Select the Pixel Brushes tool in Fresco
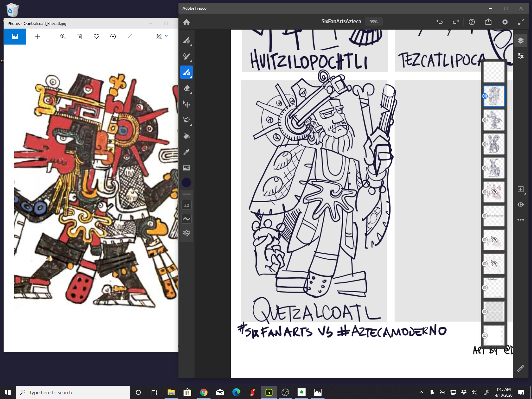The image size is (532, 399). click(x=187, y=41)
